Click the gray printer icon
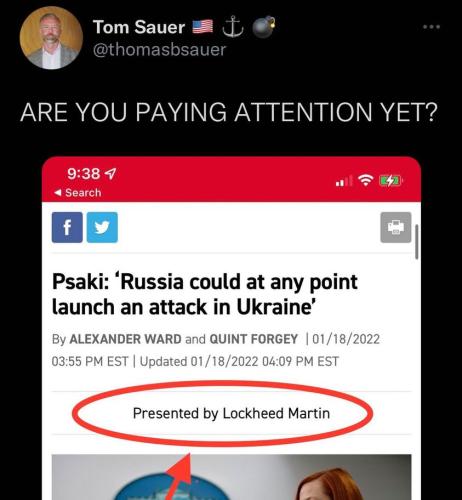This screenshot has height=500, width=462. [x=396, y=227]
